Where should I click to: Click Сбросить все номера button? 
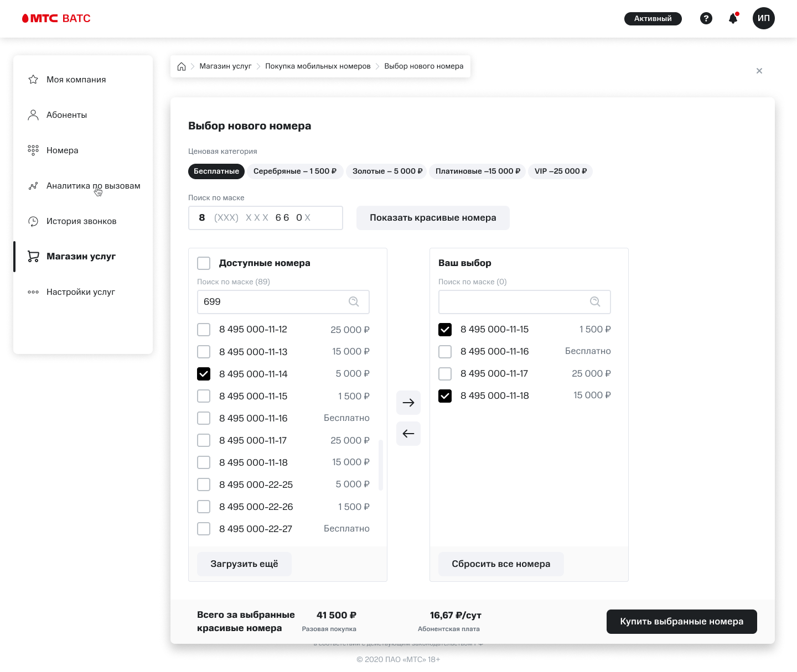click(501, 564)
